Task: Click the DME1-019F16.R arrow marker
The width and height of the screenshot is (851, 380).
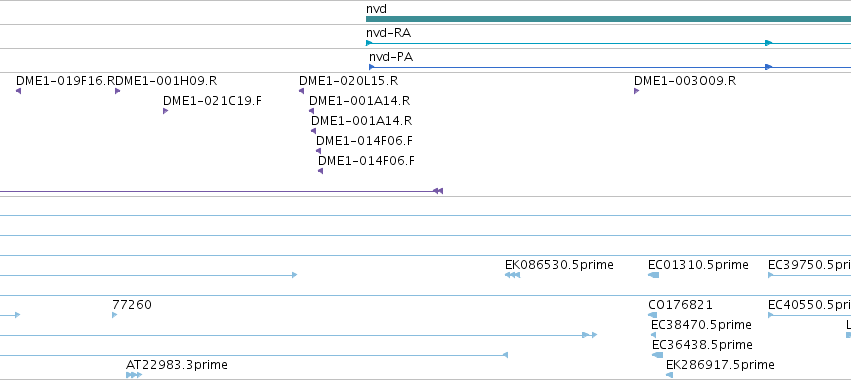Action: point(18,91)
